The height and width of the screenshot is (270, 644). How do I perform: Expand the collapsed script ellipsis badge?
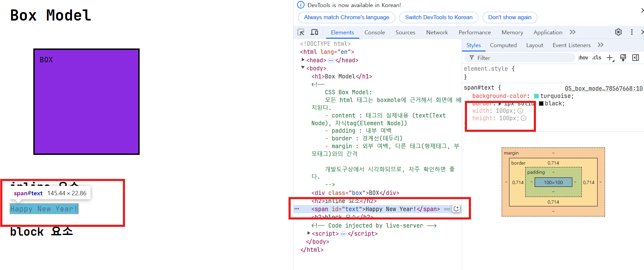343,234
